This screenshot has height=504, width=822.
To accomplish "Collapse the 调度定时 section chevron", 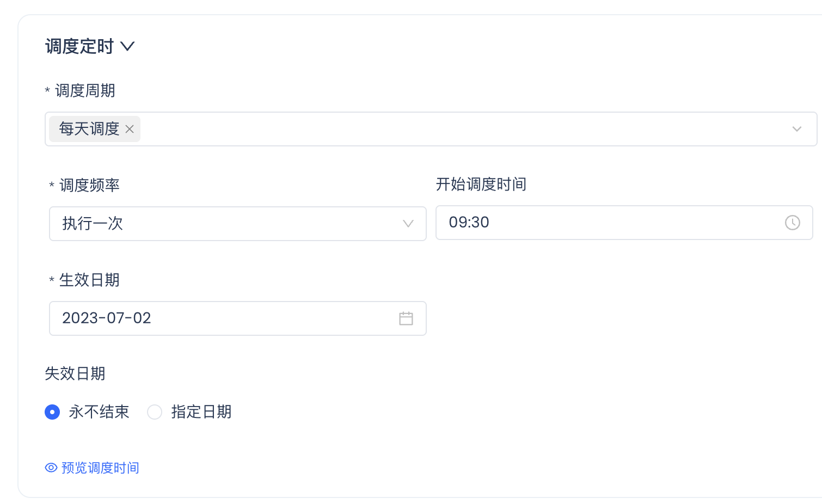I will point(127,46).
